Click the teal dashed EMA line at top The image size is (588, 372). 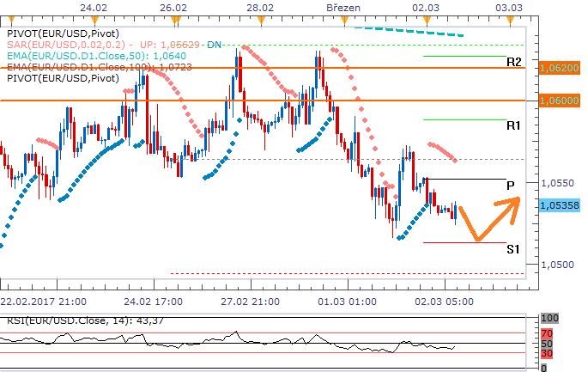[408, 30]
